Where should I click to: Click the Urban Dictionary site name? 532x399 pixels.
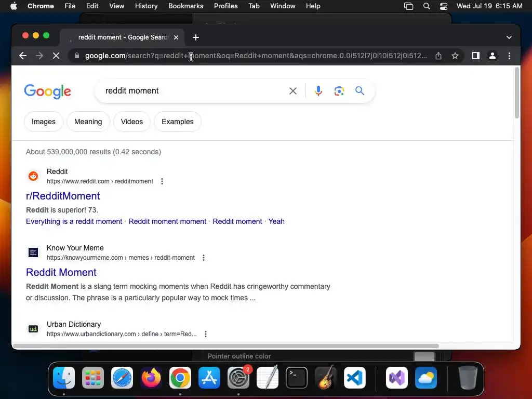pyautogui.click(x=74, y=324)
